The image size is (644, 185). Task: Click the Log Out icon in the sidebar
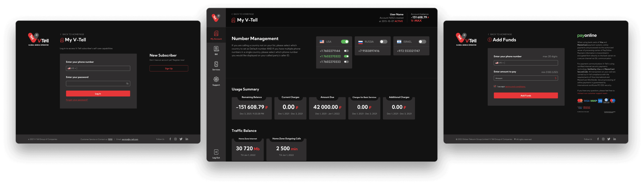216,152
